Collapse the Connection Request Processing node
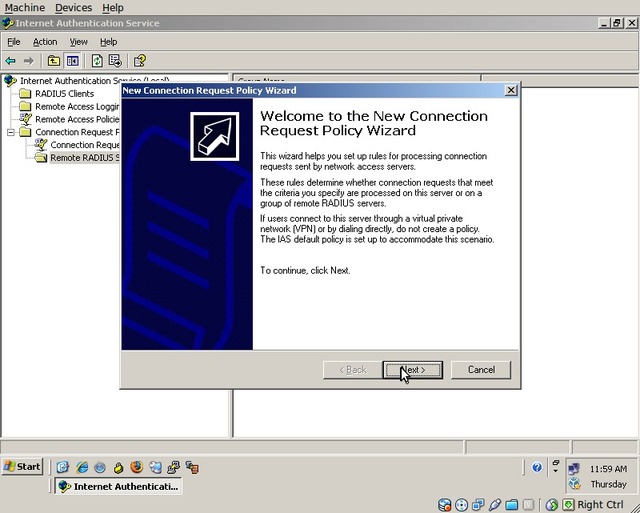640x513 pixels. click(11, 132)
